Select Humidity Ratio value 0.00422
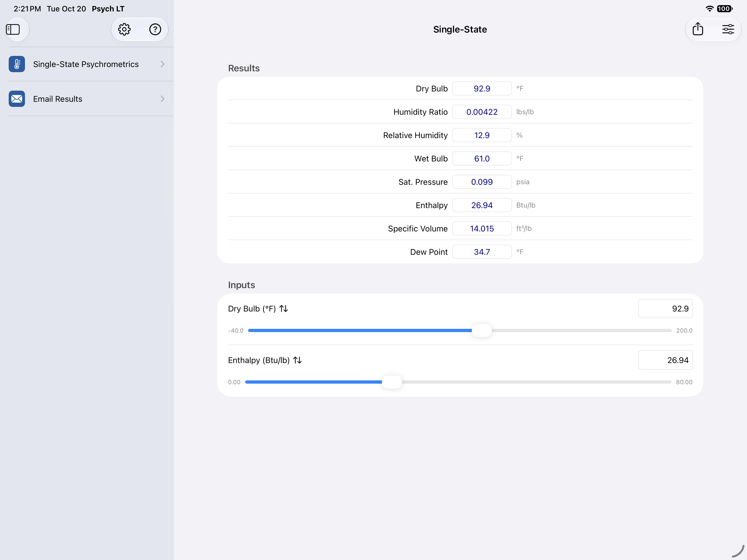This screenshot has width=747, height=560. pyautogui.click(x=482, y=112)
